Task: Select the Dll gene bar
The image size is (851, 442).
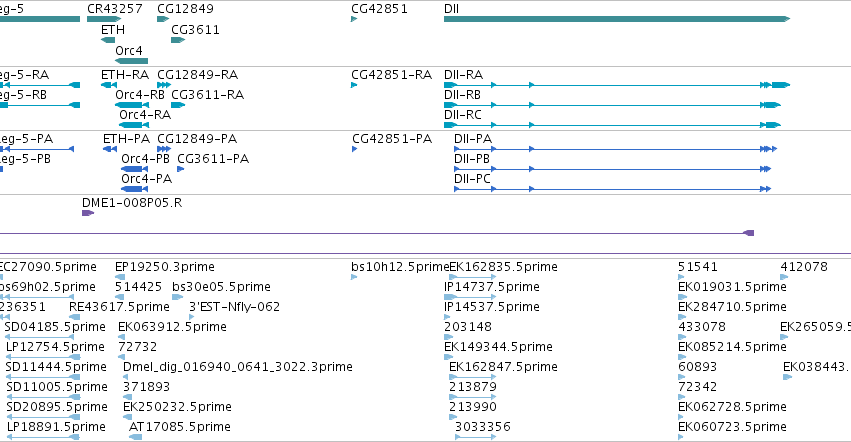Action: pos(617,19)
